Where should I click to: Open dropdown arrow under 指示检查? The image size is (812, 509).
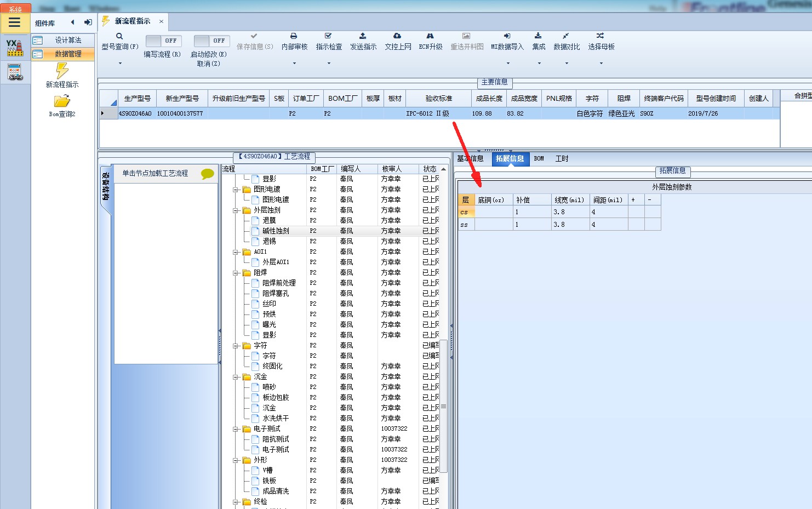coord(329,64)
